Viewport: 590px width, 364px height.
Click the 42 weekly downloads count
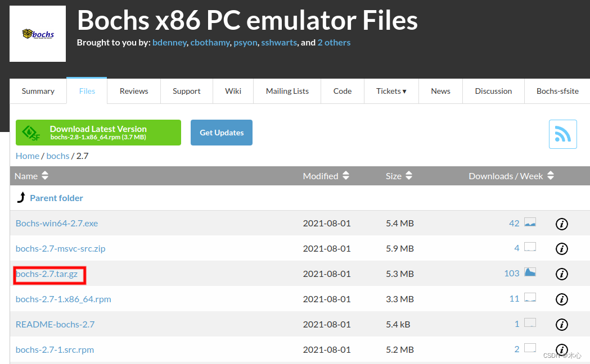tap(514, 223)
